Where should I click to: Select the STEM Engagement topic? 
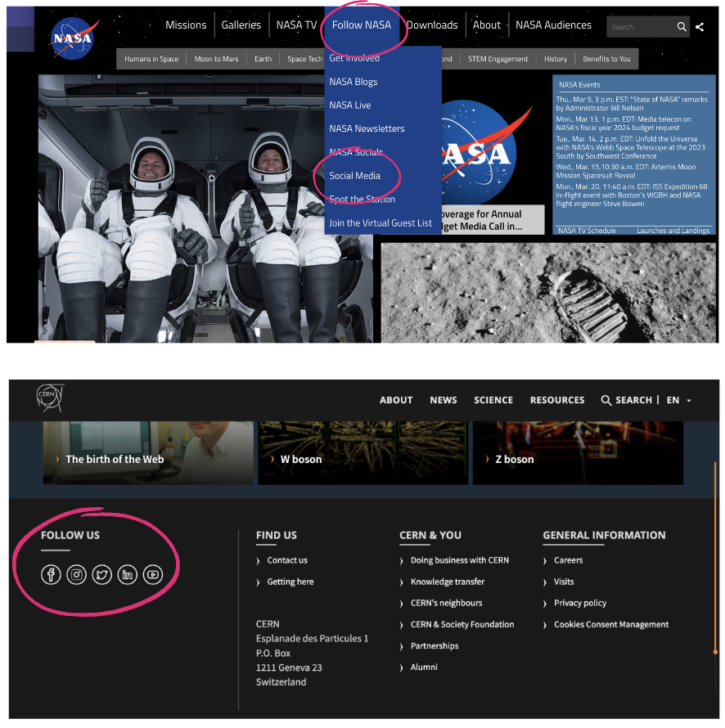498,59
